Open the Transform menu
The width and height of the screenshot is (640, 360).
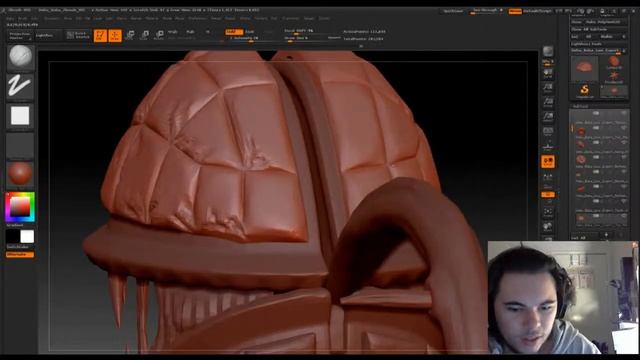290,18
